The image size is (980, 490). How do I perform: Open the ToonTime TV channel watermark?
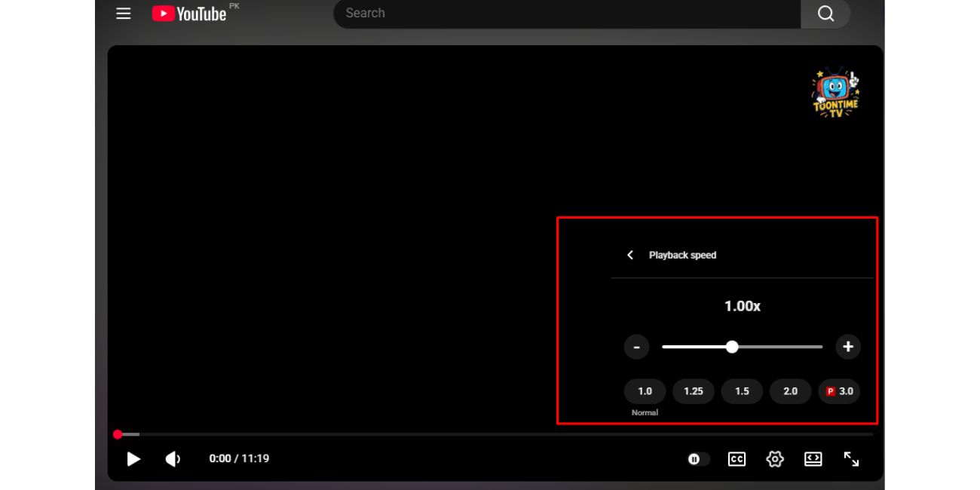click(x=835, y=93)
